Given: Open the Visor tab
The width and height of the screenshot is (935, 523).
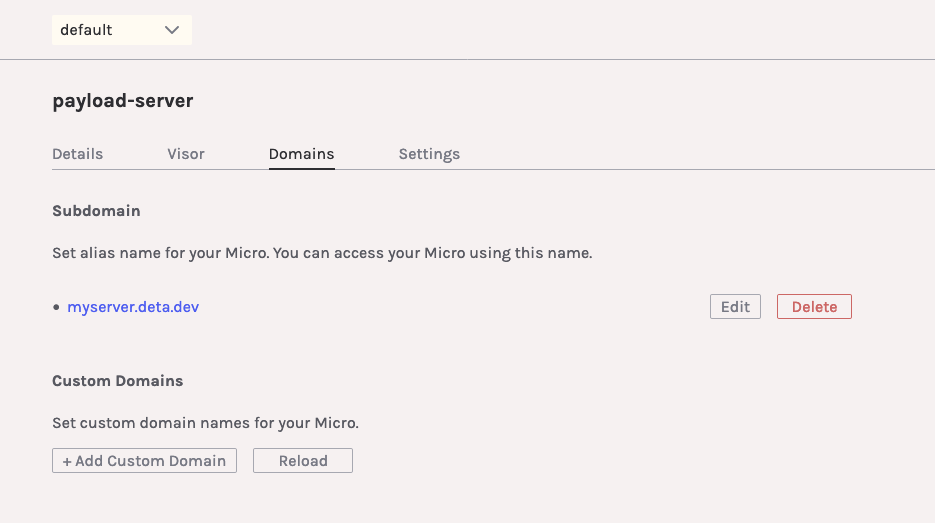Looking at the screenshot, I should click(186, 154).
